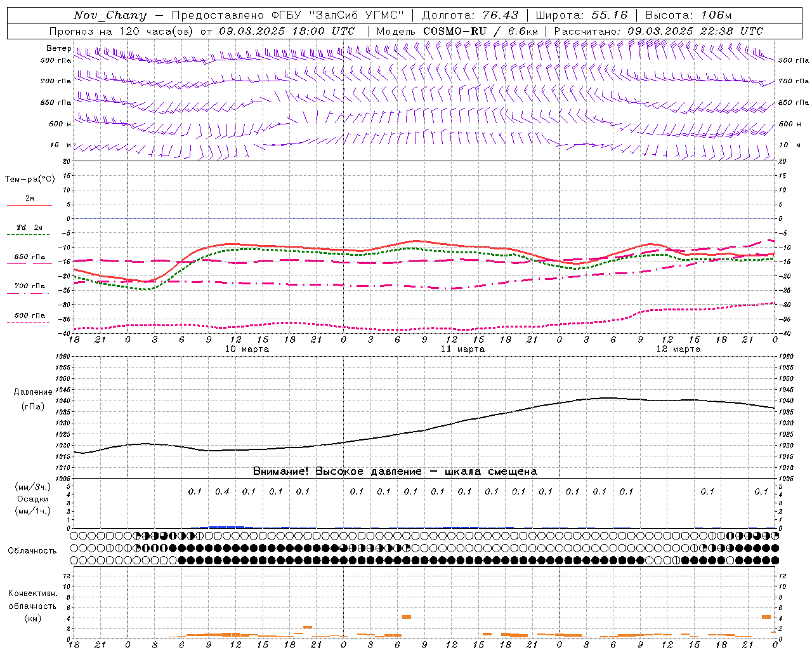Viewport: 812px width, 650px height.
Task: Click the Осадки panel label
Action: [33, 499]
